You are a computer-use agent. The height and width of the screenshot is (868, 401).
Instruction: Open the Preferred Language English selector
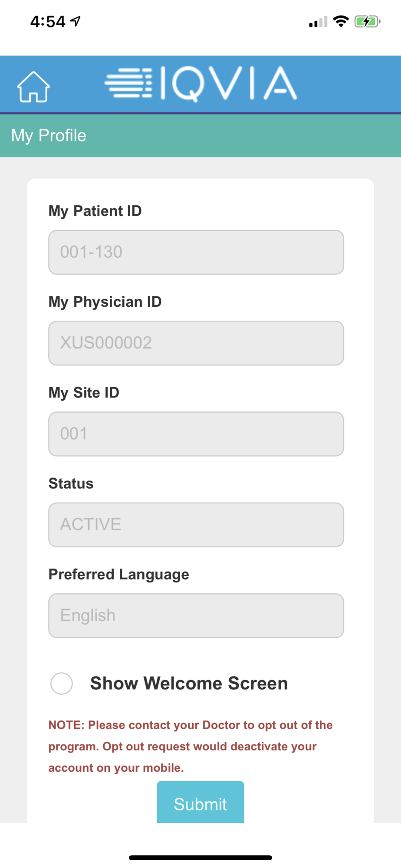coord(196,615)
